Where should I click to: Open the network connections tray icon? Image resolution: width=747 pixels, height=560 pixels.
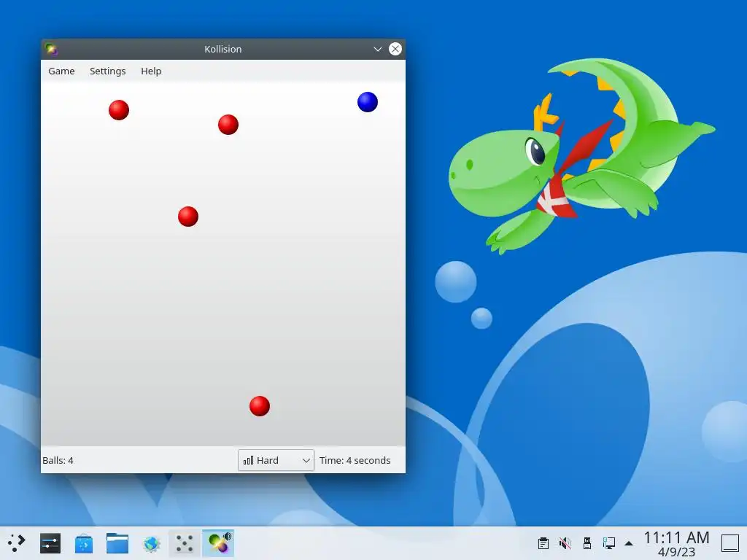609,542
